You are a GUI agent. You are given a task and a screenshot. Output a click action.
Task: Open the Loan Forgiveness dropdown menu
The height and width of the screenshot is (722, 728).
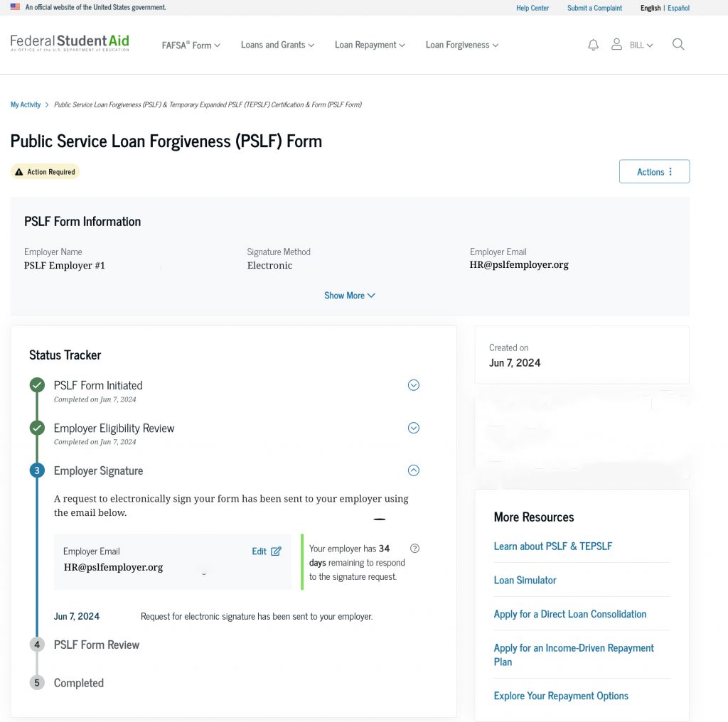pyautogui.click(x=461, y=44)
